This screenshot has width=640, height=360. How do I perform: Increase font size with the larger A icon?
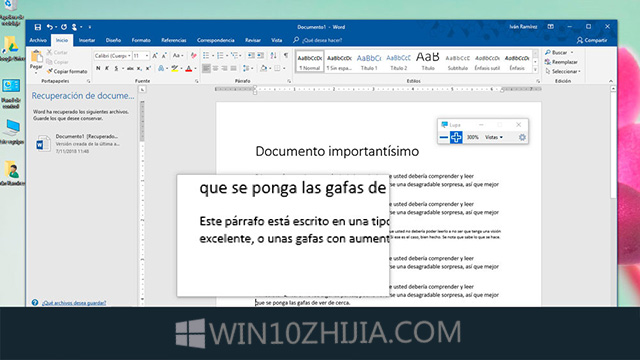click(155, 56)
